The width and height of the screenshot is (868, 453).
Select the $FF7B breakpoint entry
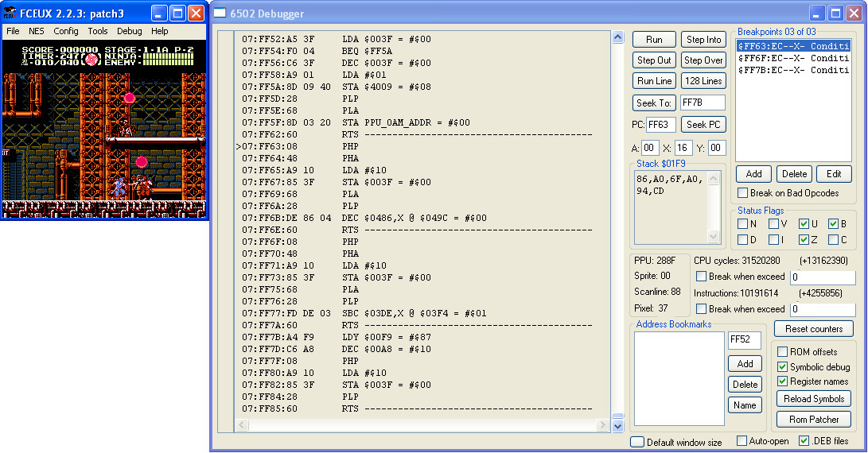793,70
